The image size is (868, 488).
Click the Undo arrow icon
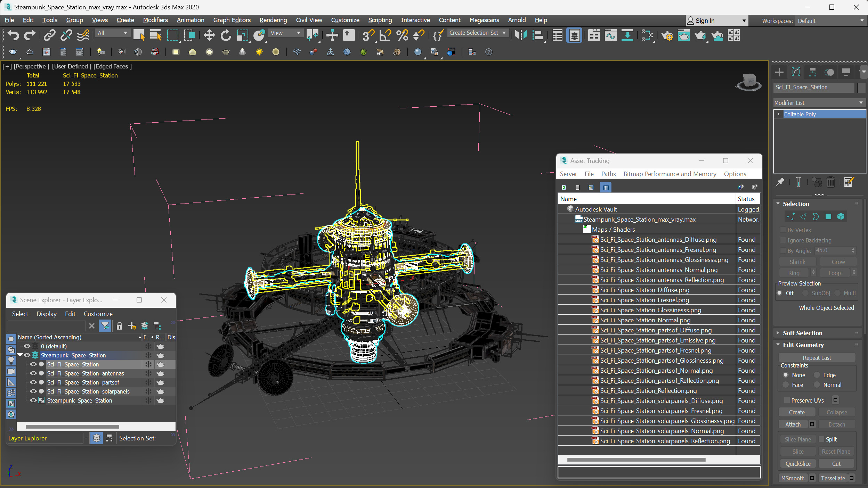(x=13, y=35)
